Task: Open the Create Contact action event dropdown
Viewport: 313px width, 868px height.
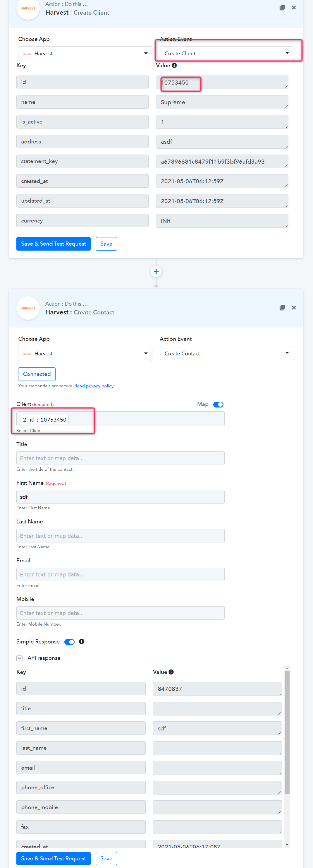Action: (x=226, y=353)
